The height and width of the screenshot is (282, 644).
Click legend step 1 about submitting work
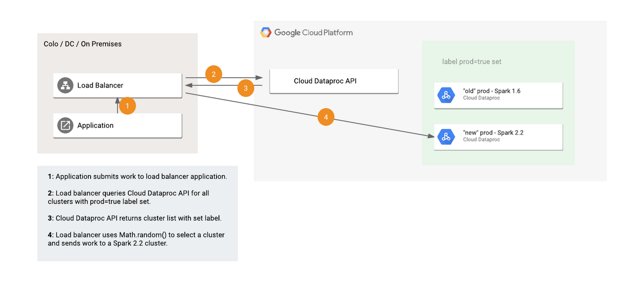click(137, 176)
